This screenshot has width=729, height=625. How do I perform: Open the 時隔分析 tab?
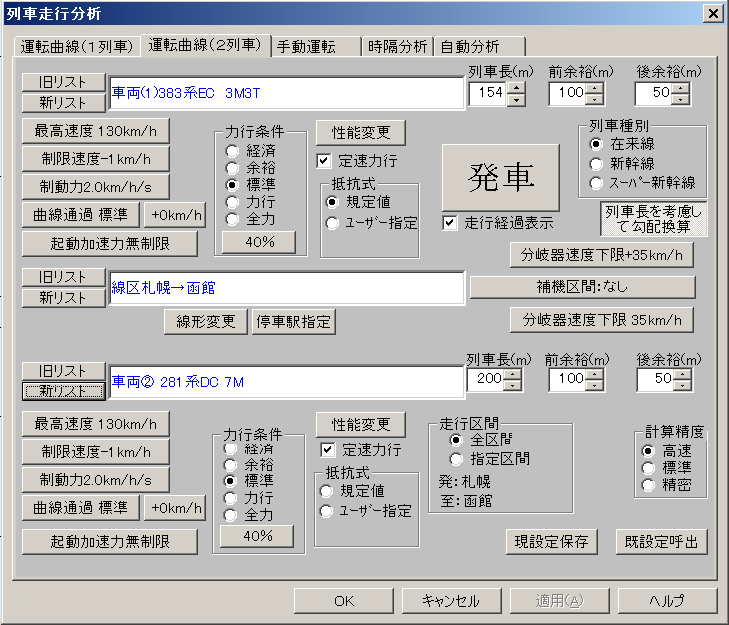coord(398,47)
